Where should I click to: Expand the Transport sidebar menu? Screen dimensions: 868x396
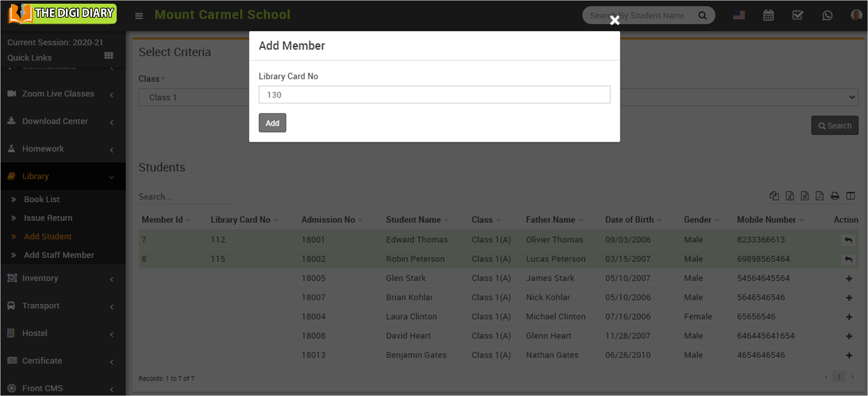(61, 305)
